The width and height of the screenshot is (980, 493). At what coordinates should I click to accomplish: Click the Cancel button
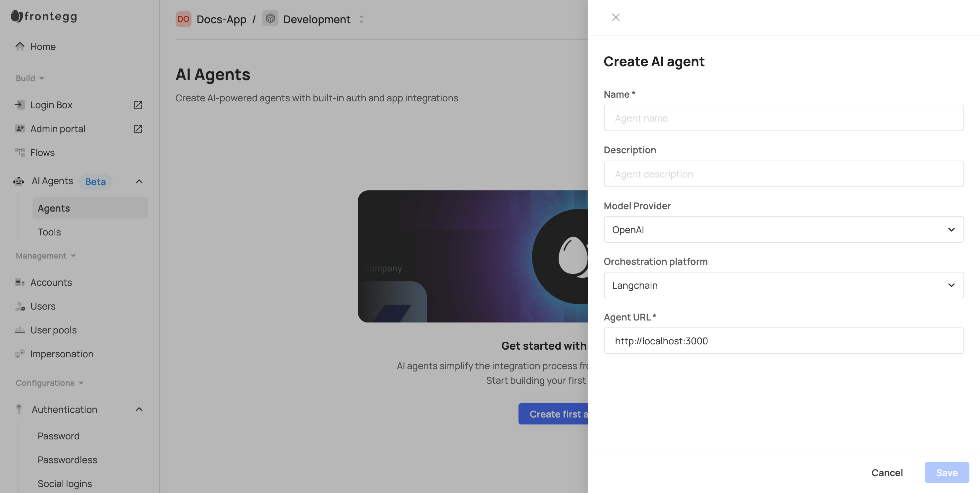click(x=887, y=472)
